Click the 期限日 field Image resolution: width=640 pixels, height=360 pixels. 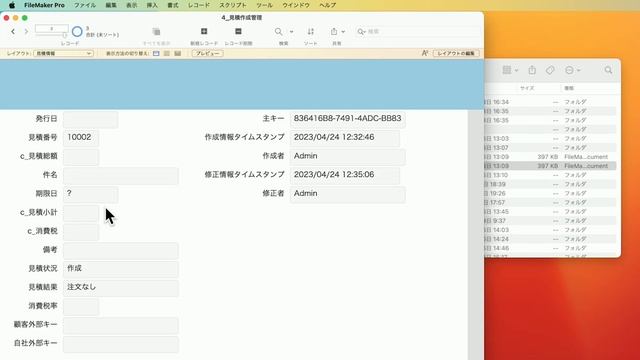(91, 194)
